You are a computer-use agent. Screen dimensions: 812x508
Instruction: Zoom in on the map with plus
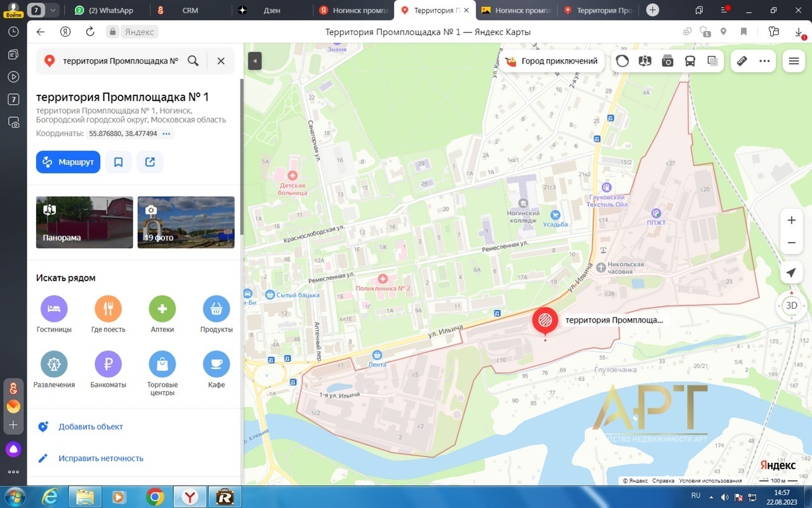click(791, 220)
